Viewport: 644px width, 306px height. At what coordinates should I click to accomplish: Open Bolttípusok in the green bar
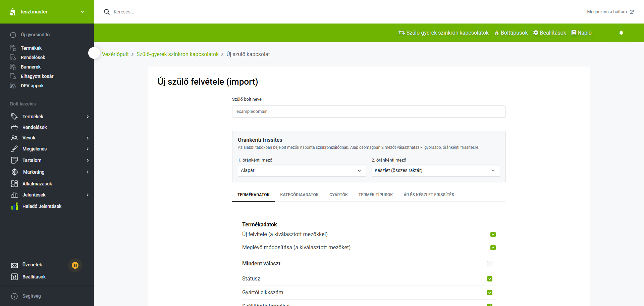point(511,33)
